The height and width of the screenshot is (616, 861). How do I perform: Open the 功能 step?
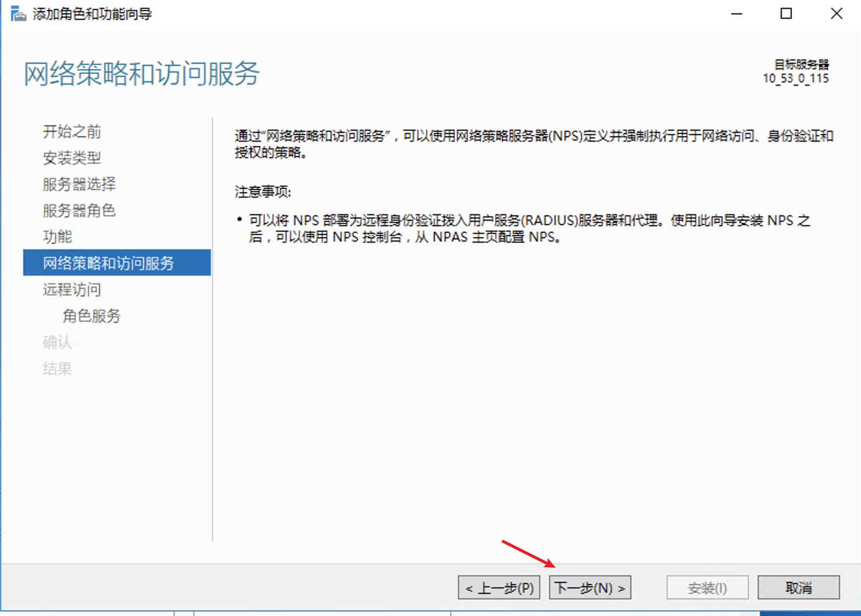pyautogui.click(x=57, y=237)
